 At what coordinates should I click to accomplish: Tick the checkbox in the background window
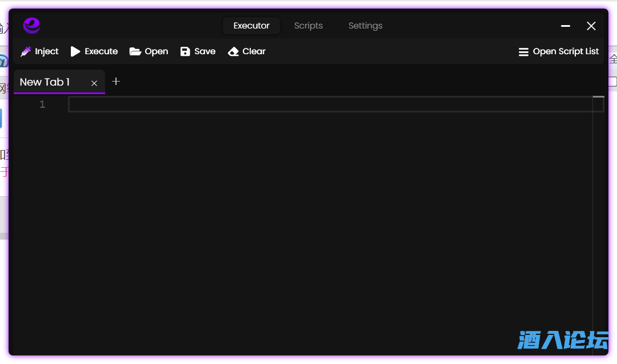pyautogui.click(x=613, y=82)
